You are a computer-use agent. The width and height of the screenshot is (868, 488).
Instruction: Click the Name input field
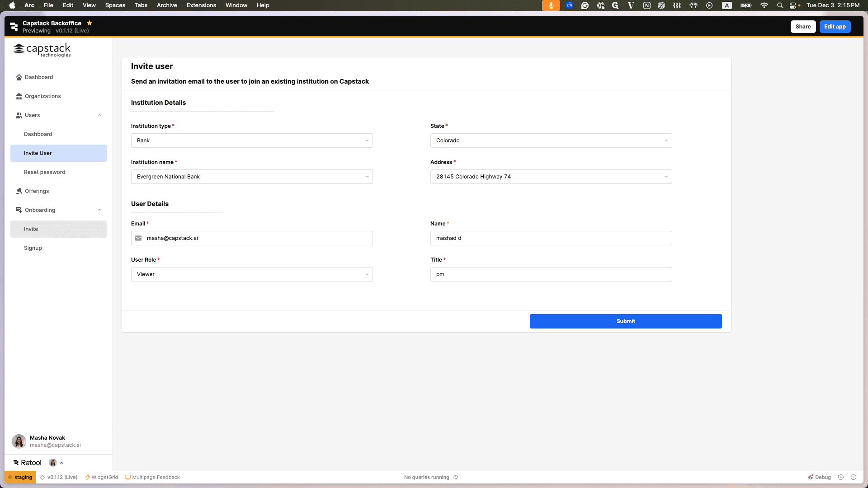coord(551,238)
